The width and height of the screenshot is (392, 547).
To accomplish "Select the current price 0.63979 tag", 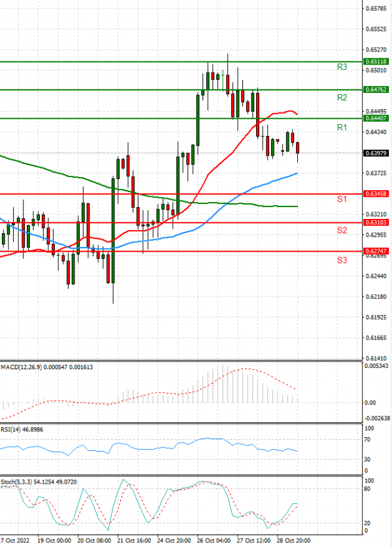I will 376,153.
